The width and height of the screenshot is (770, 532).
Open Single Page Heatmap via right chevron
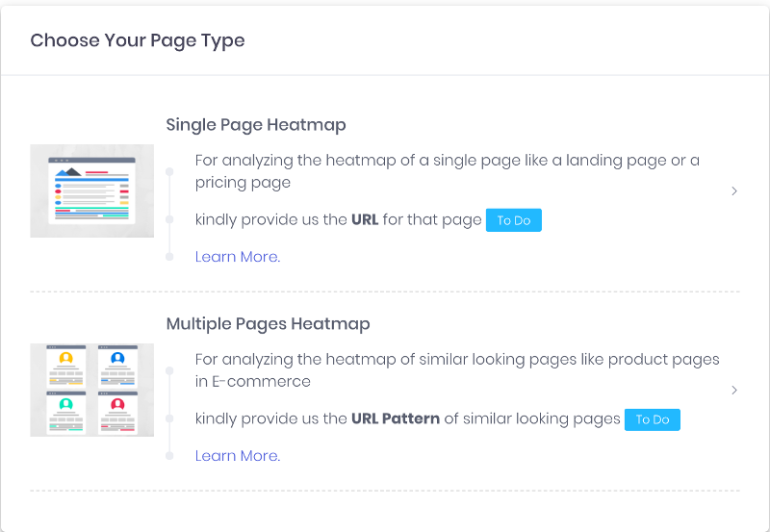734,190
